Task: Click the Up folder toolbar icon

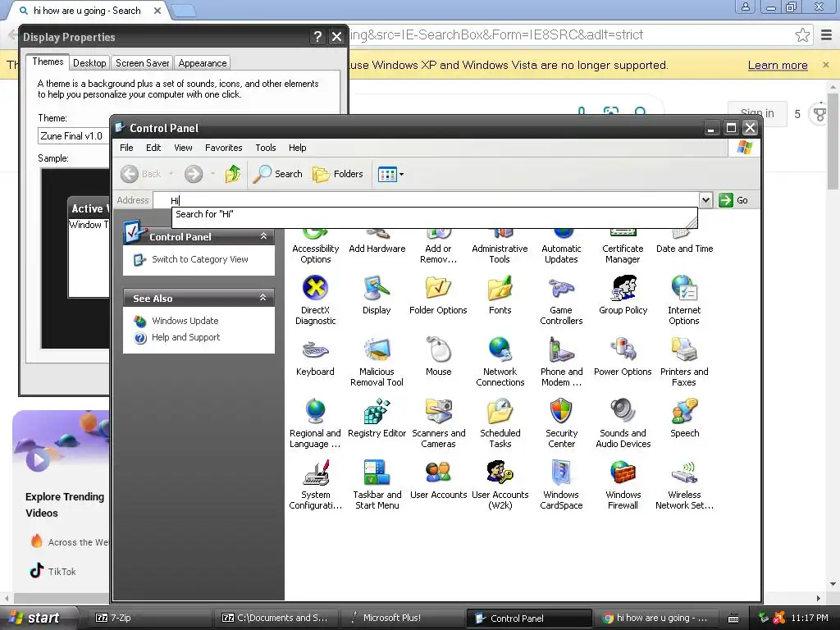Action: pos(232,174)
